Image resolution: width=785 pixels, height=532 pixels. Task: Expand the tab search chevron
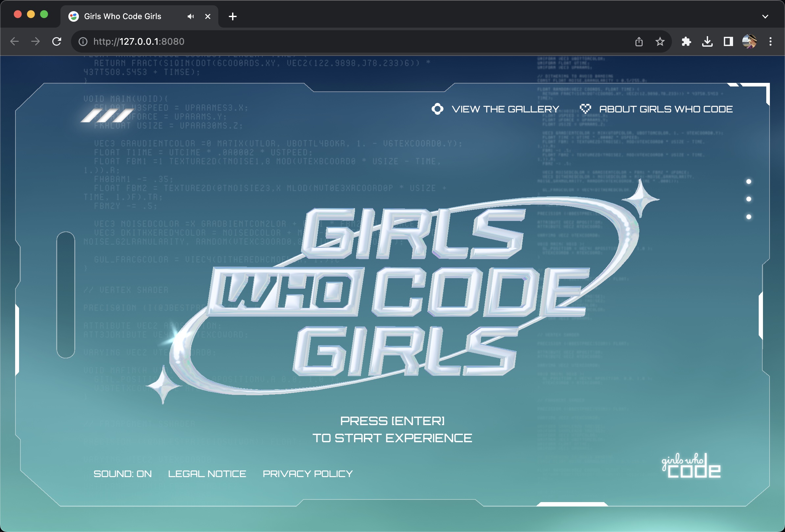[x=765, y=16]
